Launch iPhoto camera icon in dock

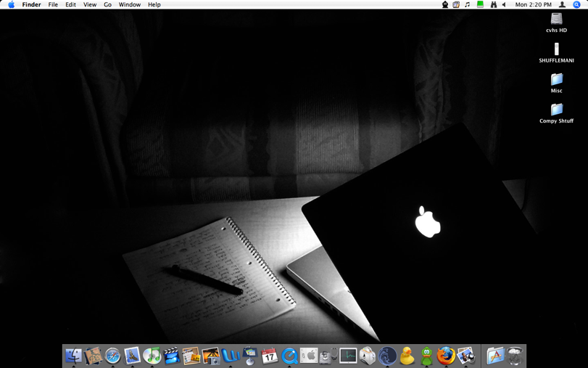click(x=211, y=356)
